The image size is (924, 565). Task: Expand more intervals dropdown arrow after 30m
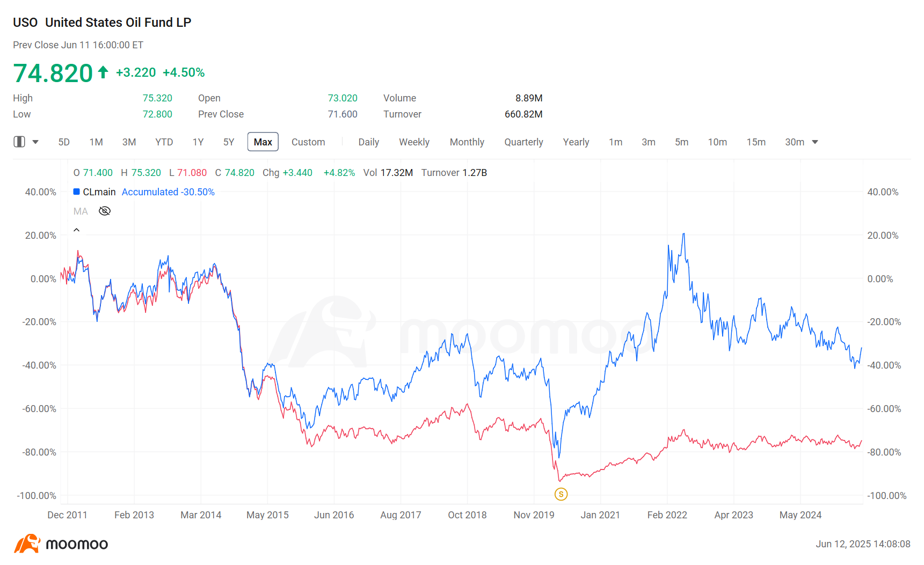(x=815, y=142)
